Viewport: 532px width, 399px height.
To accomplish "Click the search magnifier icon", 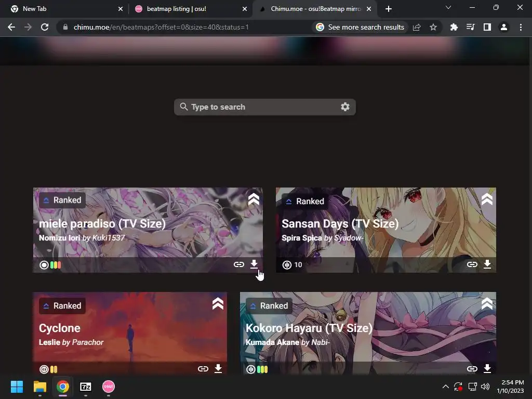I will tap(183, 107).
